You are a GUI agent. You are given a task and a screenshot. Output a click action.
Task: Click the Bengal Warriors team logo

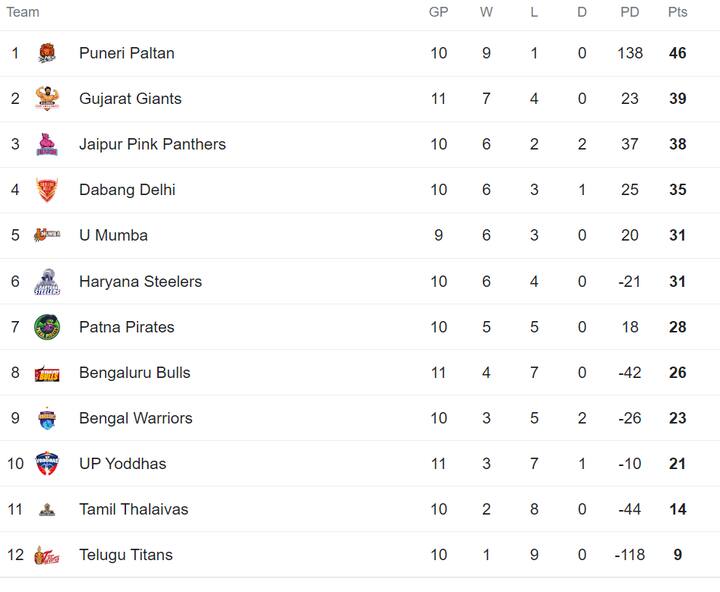47,418
